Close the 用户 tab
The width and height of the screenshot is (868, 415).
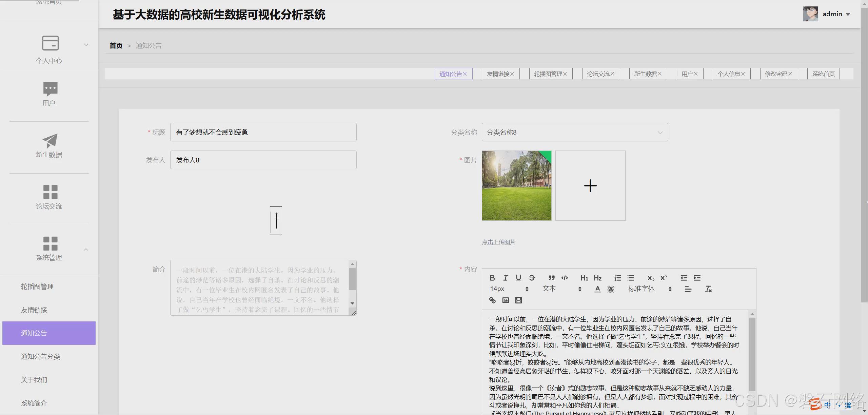coord(695,74)
